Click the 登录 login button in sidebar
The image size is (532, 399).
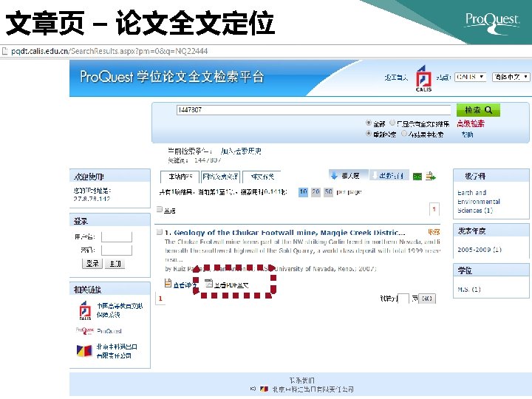(92, 264)
